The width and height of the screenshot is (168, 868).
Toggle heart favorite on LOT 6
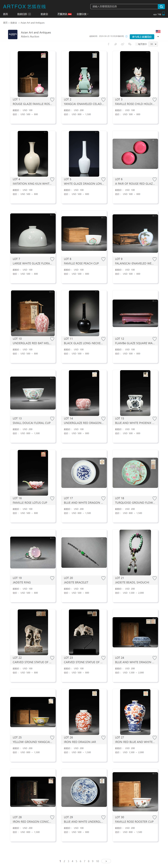tap(155, 179)
